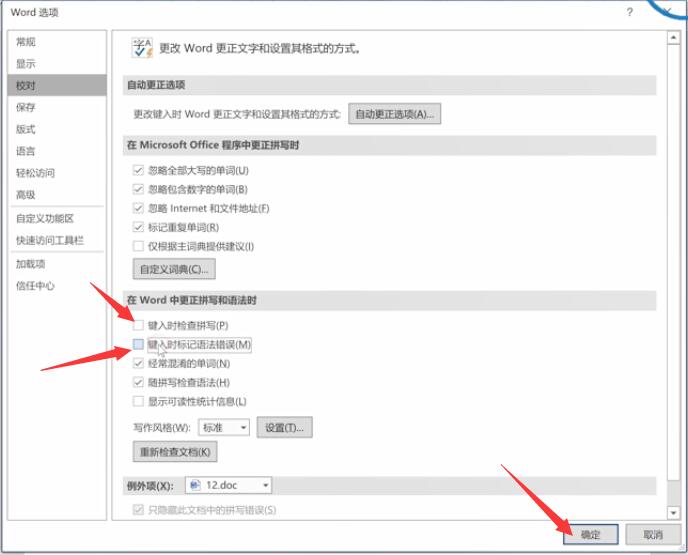Enable 键入时标记语法错误(M) checkbox
This screenshot has height=555, width=688.
[138, 344]
